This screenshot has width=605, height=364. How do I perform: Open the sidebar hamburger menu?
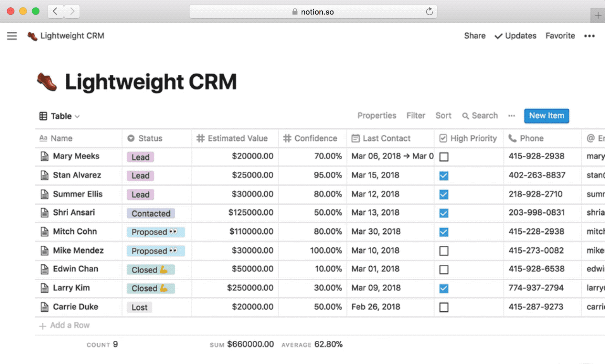coord(12,36)
